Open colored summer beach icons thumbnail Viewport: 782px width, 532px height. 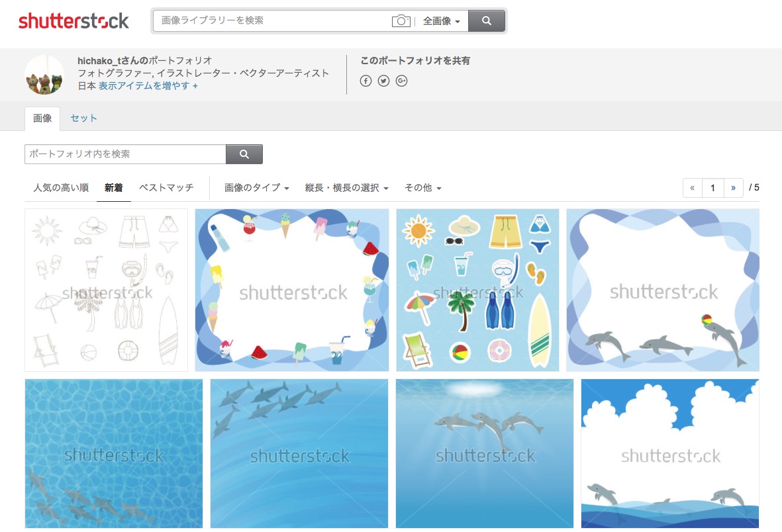[478, 290]
